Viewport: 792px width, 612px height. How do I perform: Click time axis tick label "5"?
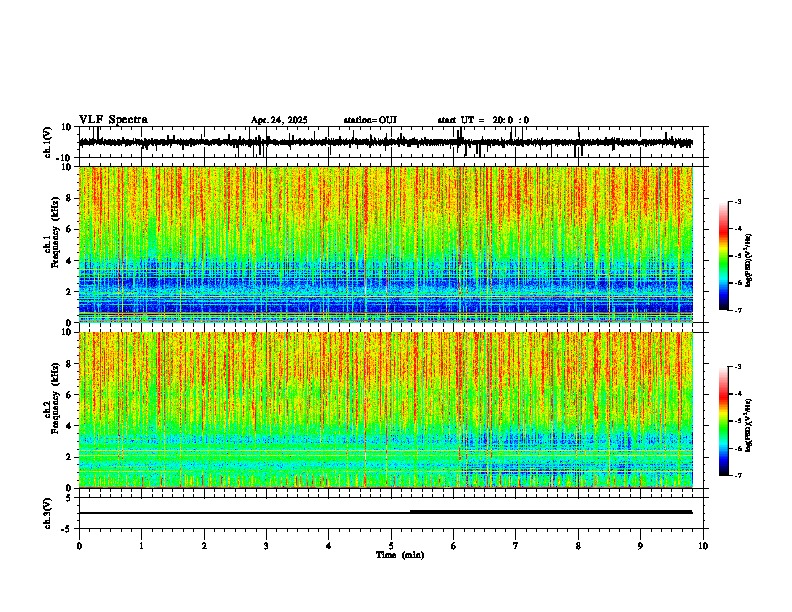coord(391,546)
